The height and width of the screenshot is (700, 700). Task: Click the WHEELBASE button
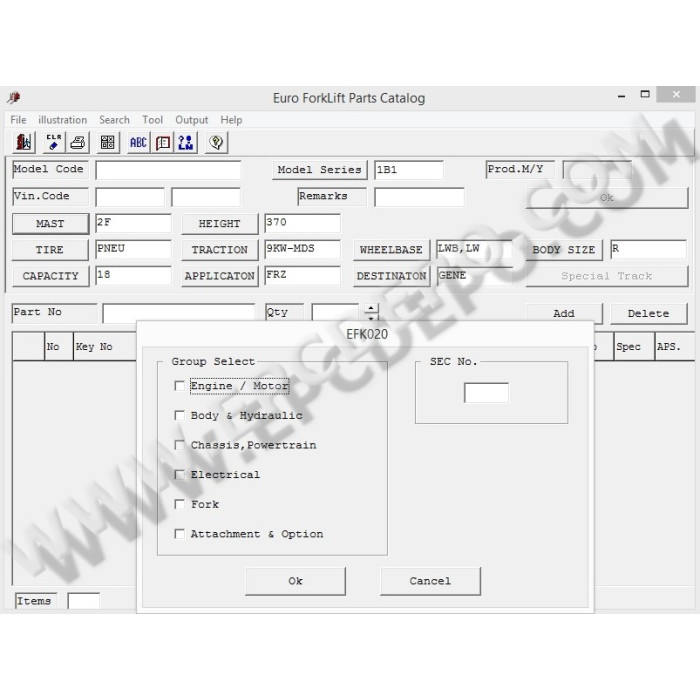click(392, 250)
